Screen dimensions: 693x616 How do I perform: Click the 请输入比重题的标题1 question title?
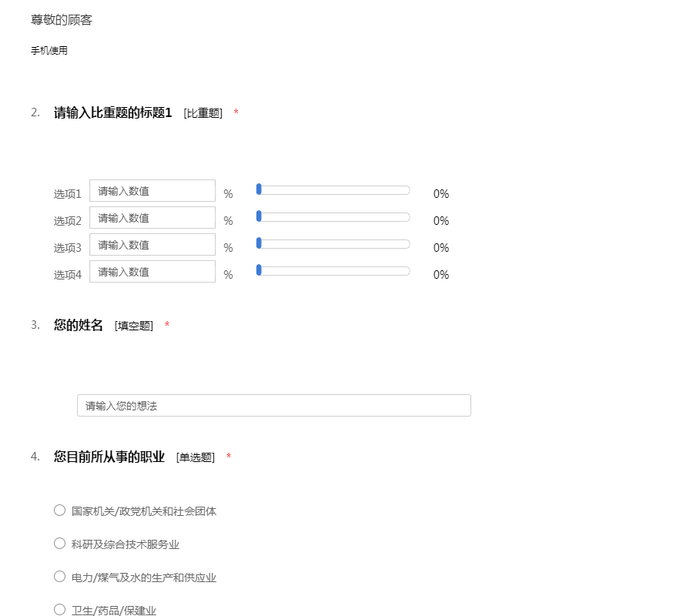[112, 113]
